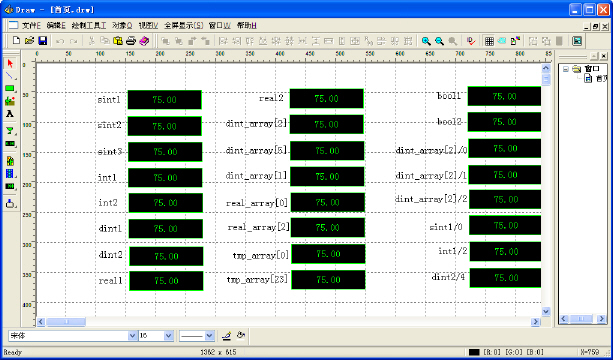The width and height of the screenshot is (613, 360).
Task: Select the tmp_array[23] value display box
Action: (328, 279)
